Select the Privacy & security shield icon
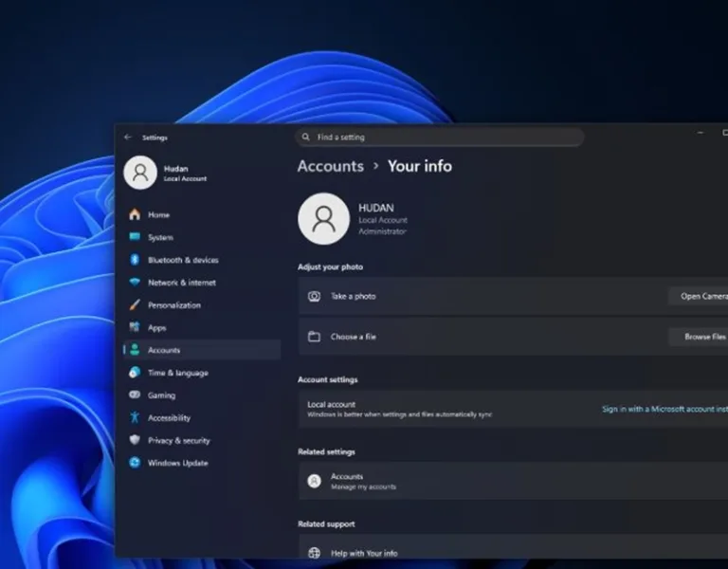This screenshot has height=569, width=728. 135,441
